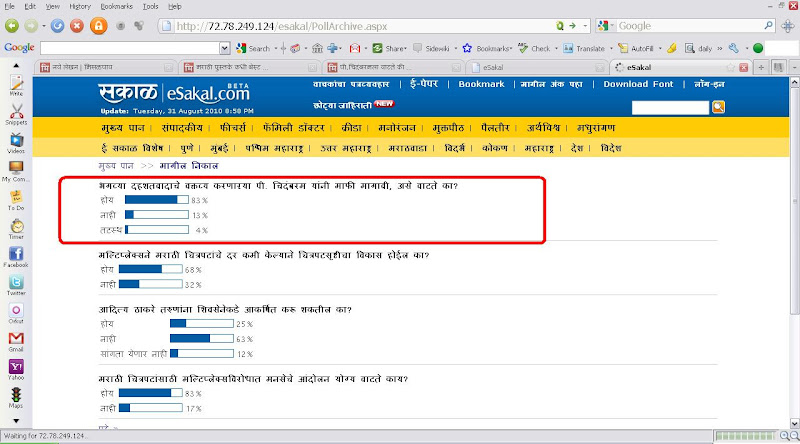
Task: Expand the AutoFill dropdown on the Google toolbar
Action: [x=660, y=48]
